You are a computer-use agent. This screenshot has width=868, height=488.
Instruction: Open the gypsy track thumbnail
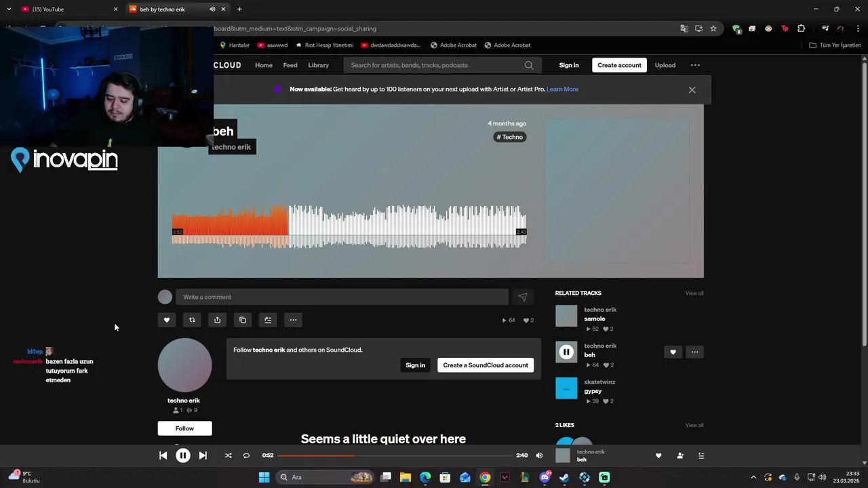pos(566,388)
